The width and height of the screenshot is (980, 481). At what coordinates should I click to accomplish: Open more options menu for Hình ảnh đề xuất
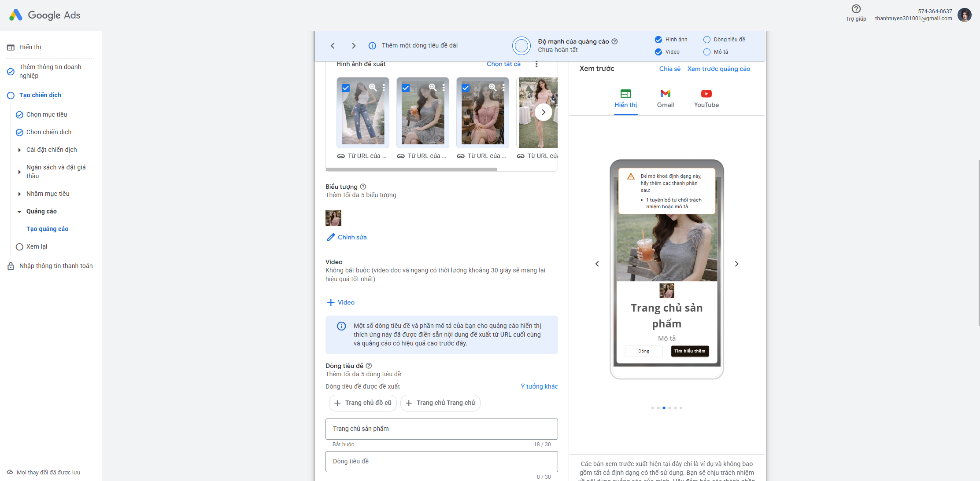pyautogui.click(x=536, y=64)
